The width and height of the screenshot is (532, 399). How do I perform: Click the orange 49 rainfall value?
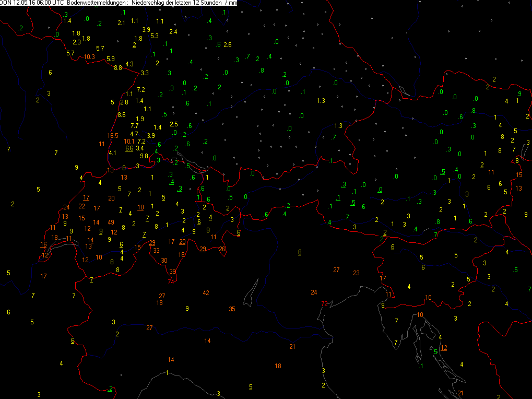111,222
